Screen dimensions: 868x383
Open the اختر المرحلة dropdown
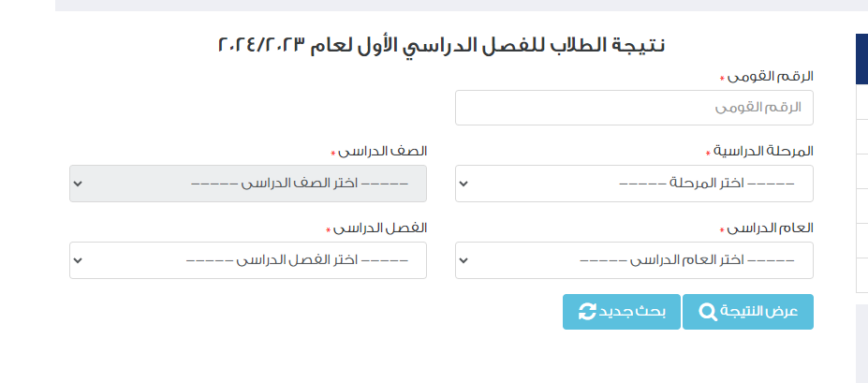click(634, 184)
